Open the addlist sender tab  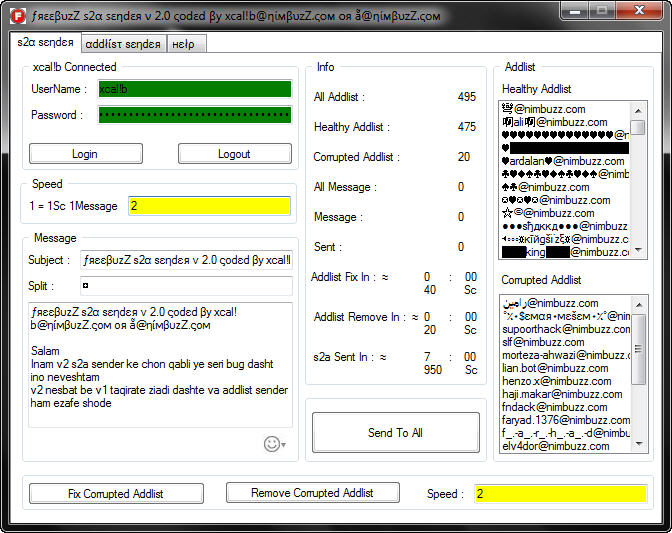[x=123, y=44]
